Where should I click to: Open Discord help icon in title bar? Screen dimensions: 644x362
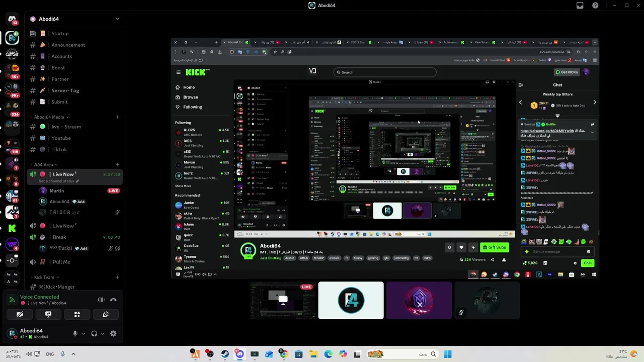pyautogui.click(x=595, y=6)
